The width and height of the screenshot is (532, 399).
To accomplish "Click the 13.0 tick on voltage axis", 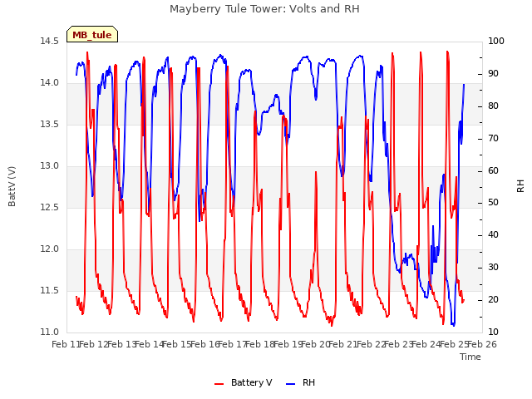I will click(49, 166).
